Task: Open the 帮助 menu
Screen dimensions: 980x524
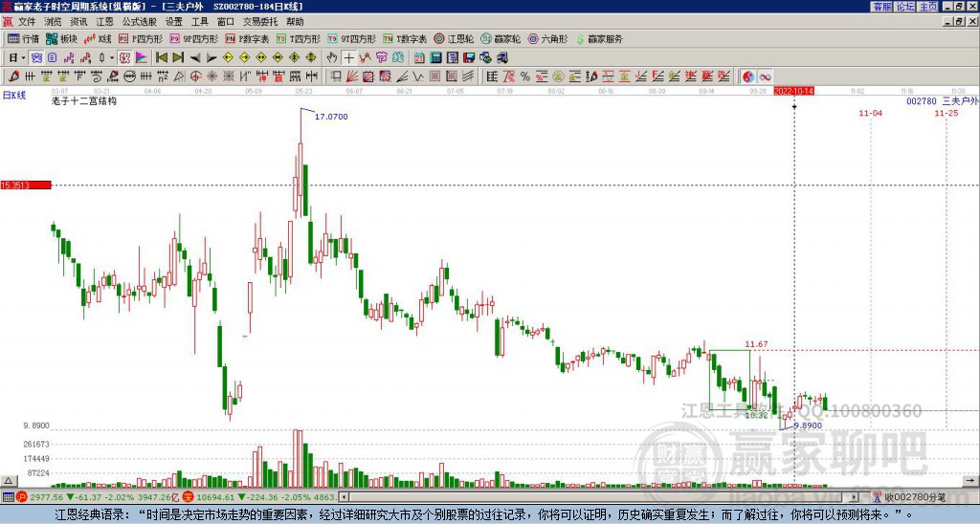Action: pos(295,22)
